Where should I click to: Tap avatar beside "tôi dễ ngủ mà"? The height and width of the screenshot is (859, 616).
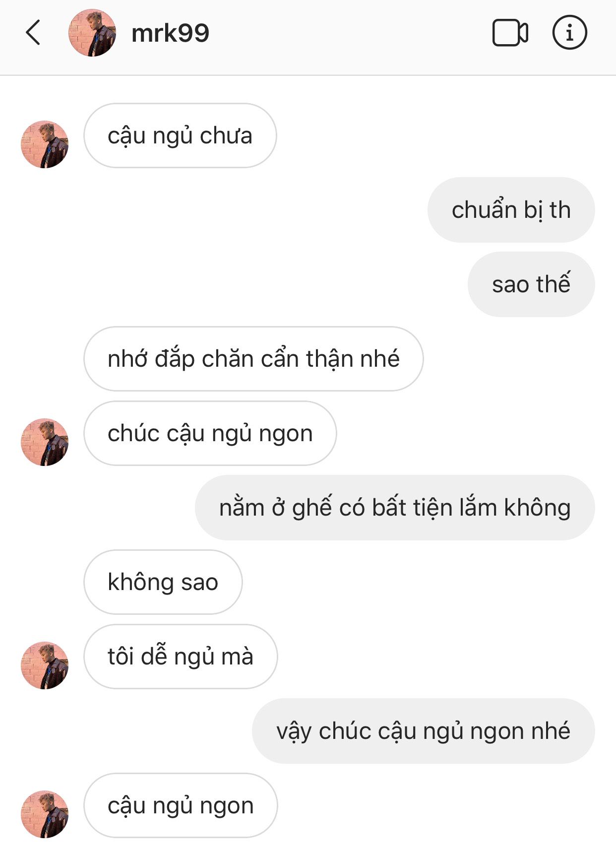coord(45,665)
